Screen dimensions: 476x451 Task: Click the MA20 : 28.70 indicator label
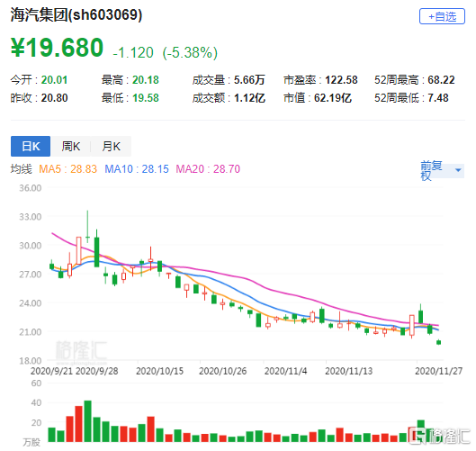click(208, 169)
